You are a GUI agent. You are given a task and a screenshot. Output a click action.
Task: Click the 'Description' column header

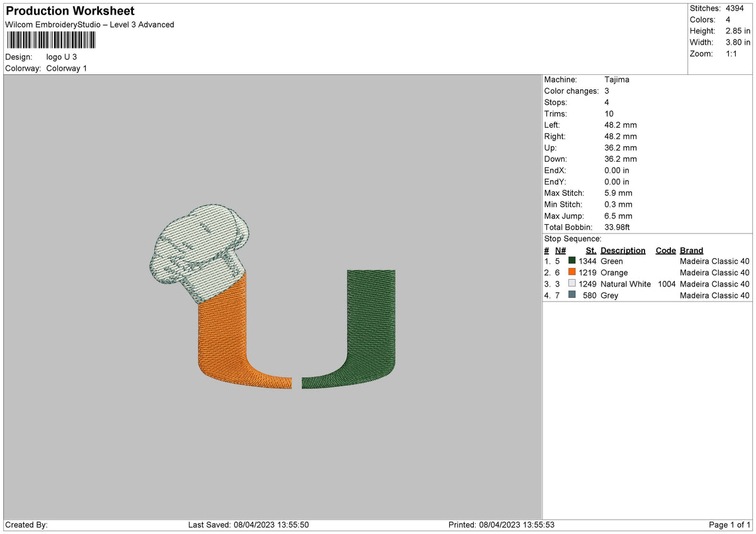pos(623,250)
